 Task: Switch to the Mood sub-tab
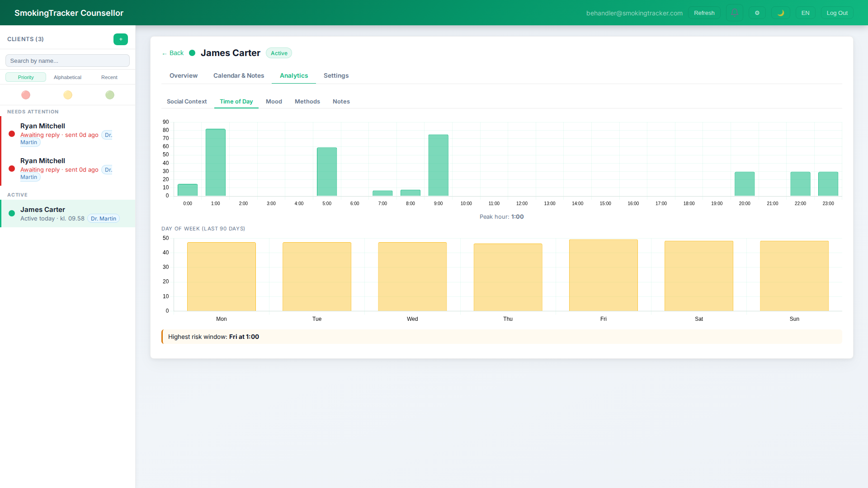(274, 101)
